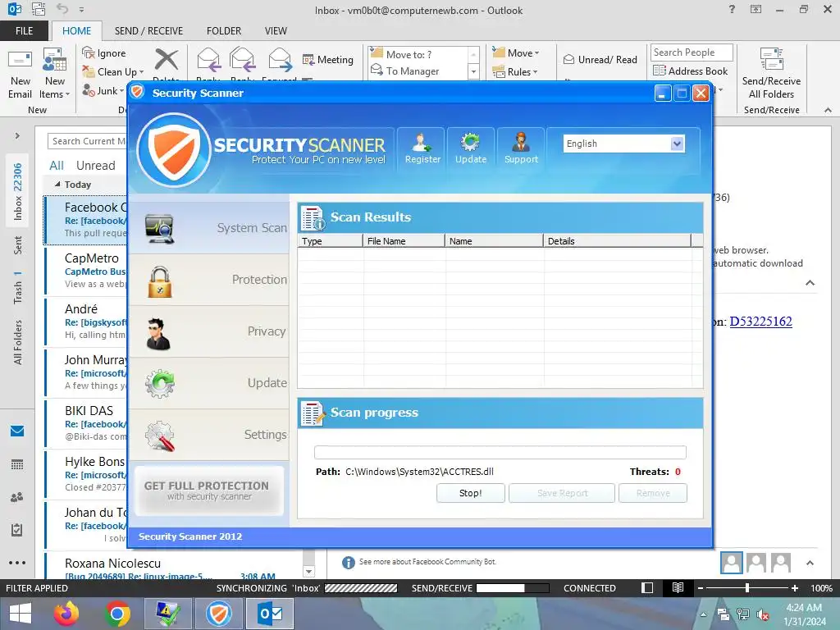Screen dimensions: 840x630
Task: Open Tasks view in navigation bar
Action: [17, 530]
